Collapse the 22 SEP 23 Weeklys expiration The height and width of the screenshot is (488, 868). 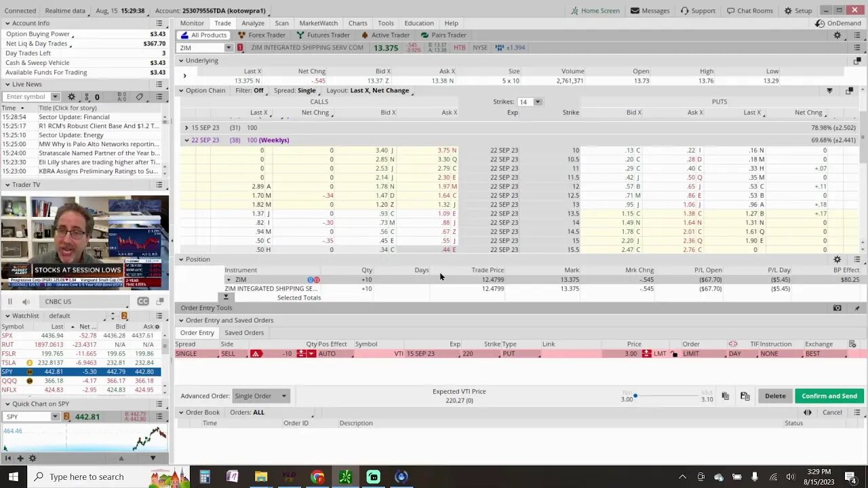[186, 140]
